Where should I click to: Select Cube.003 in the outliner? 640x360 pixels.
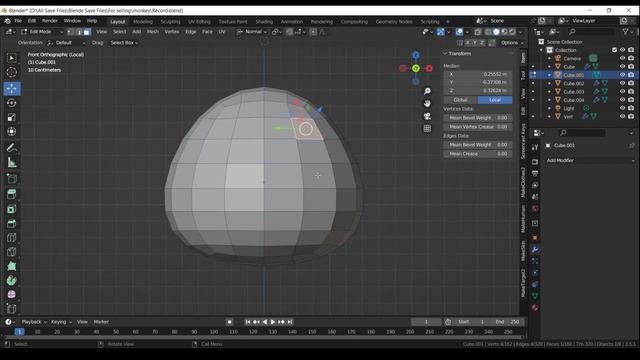(574, 92)
